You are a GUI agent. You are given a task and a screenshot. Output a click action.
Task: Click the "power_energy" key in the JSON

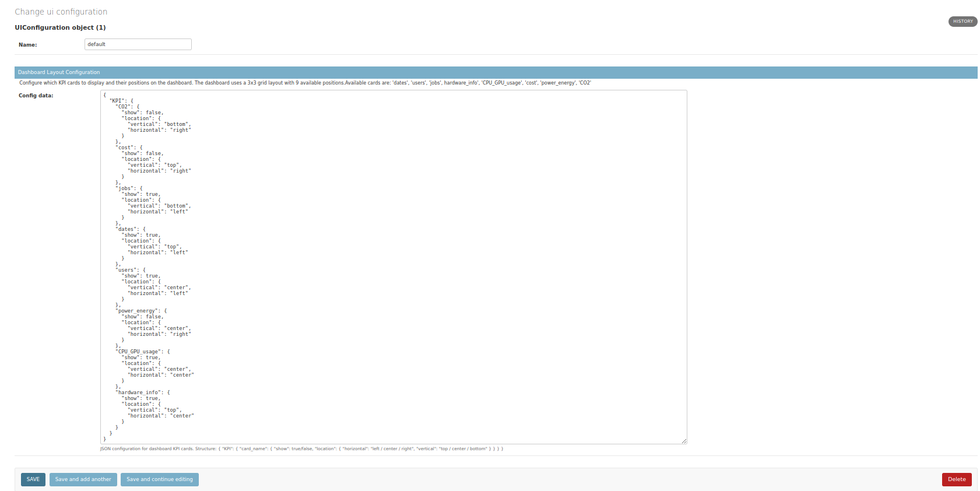pos(137,311)
